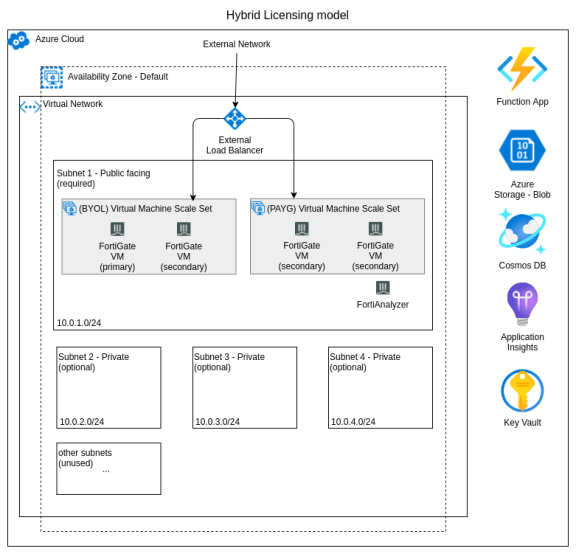Select the BYOL scale set icon
The height and width of the screenshot is (554, 576).
point(70,208)
